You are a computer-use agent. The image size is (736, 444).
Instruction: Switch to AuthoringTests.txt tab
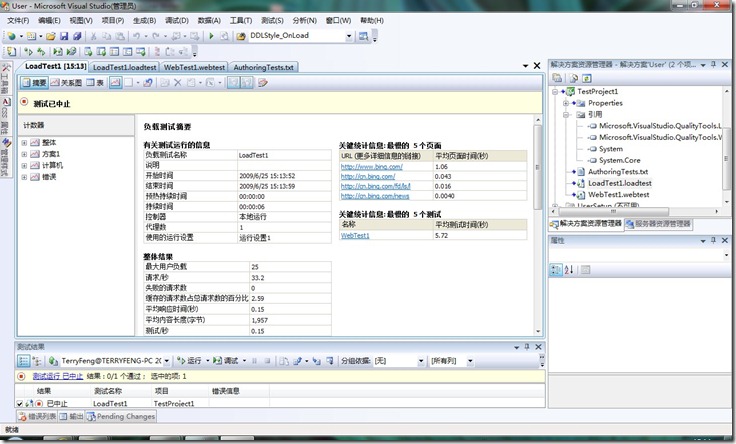(x=263, y=68)
